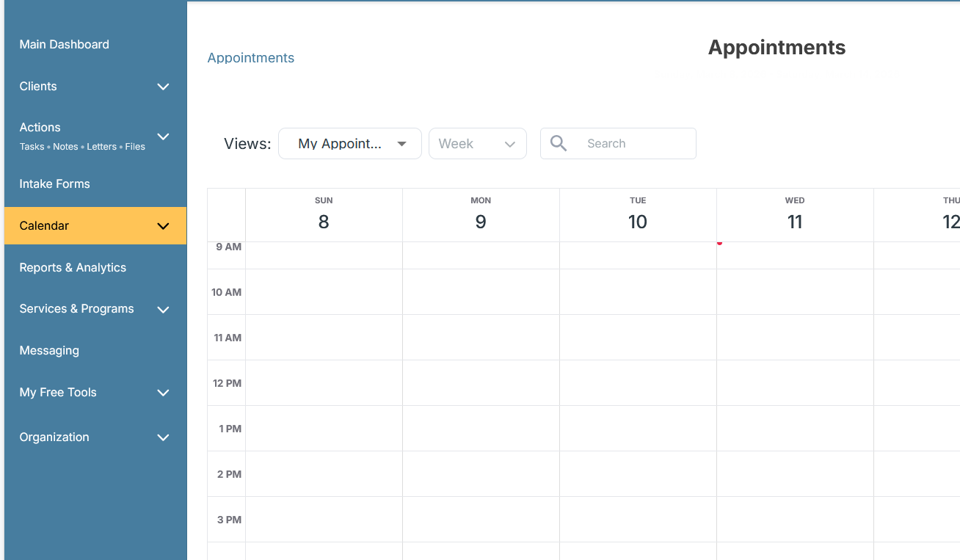Expand Services & Programs chevron

click(163, 310)
